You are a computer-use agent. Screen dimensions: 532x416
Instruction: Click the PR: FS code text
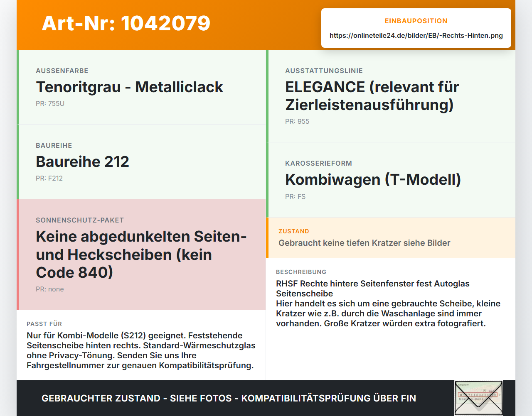pos(295,197)
